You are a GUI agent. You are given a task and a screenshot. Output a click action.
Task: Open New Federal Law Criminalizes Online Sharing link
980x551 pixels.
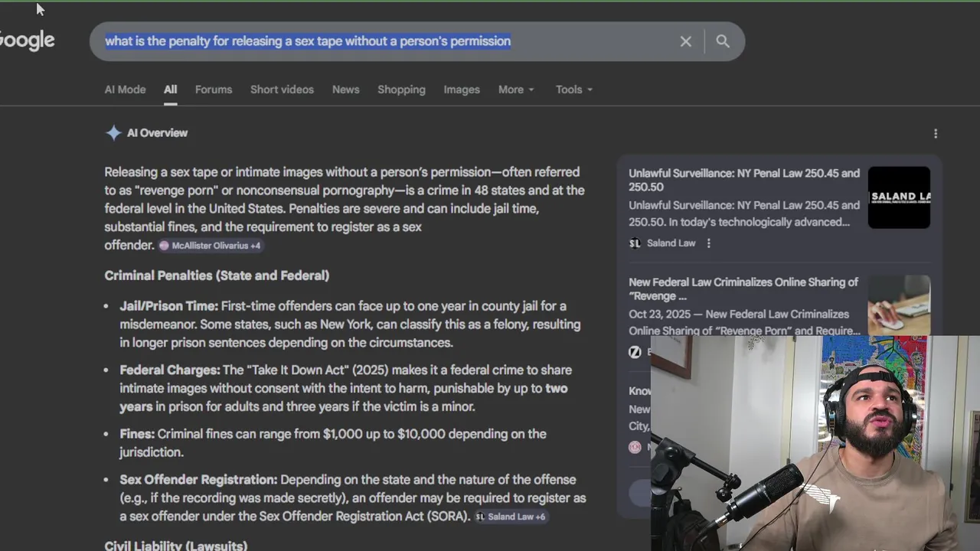743,289
